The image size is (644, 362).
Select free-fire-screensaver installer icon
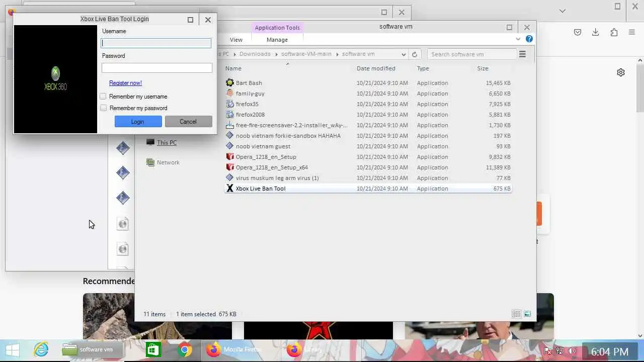tap(230, 125)
